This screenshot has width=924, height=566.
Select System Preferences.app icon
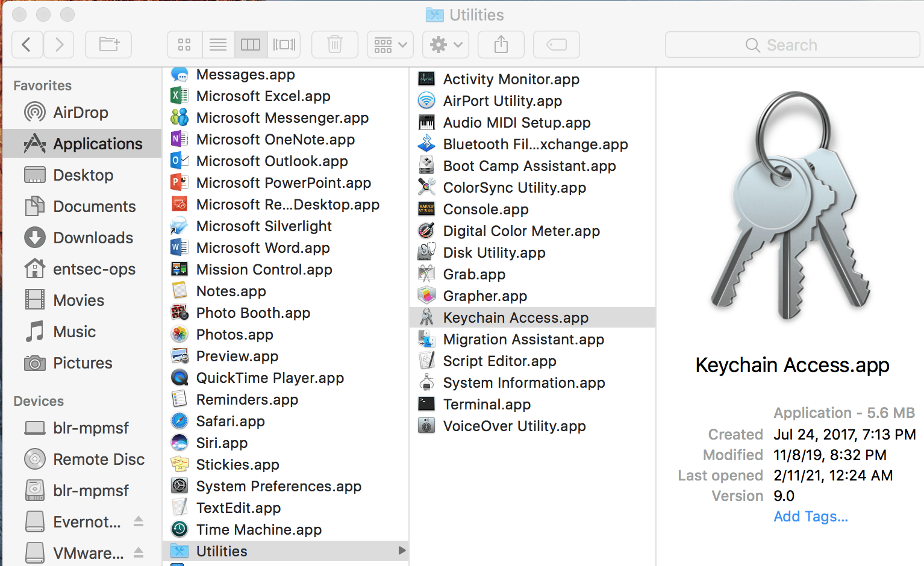[x=179, y=487]
